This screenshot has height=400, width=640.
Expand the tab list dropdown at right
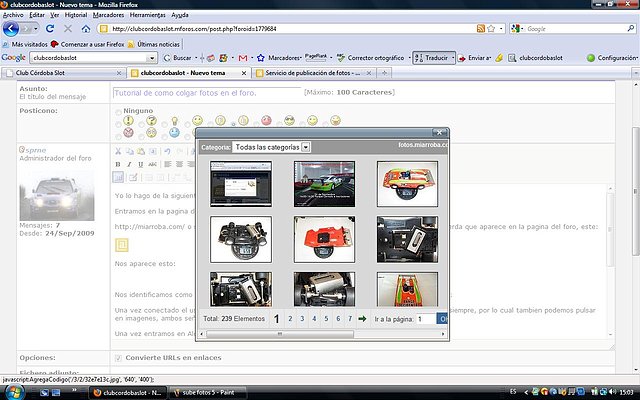coord(636,73)
